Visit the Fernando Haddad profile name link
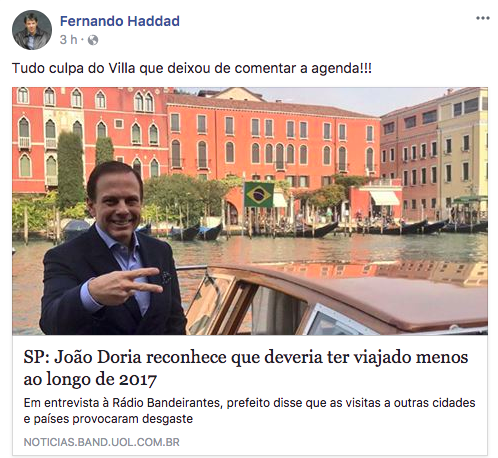This screenshot has width=498, height=458. tap(120, 21)
